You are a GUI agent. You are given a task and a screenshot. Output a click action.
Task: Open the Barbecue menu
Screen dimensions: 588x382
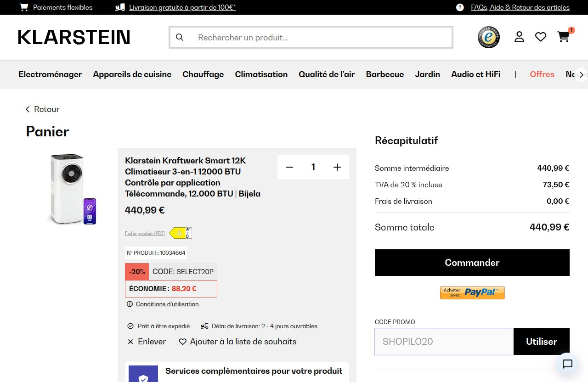(385, 74)
